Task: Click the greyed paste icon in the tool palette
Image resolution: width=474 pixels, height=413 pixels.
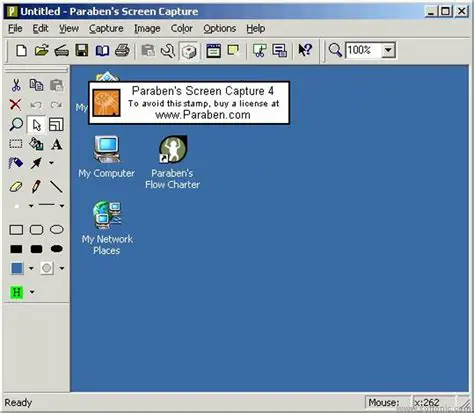Action: point(57,85)
